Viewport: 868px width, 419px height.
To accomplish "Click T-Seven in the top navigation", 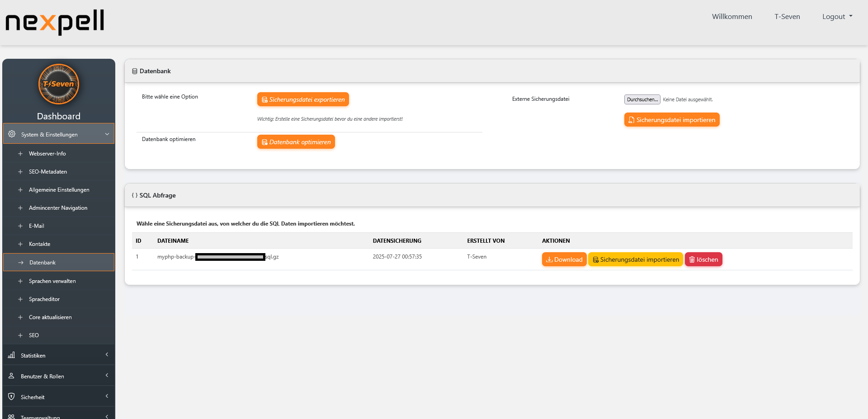I will click(x=787, y=16).
